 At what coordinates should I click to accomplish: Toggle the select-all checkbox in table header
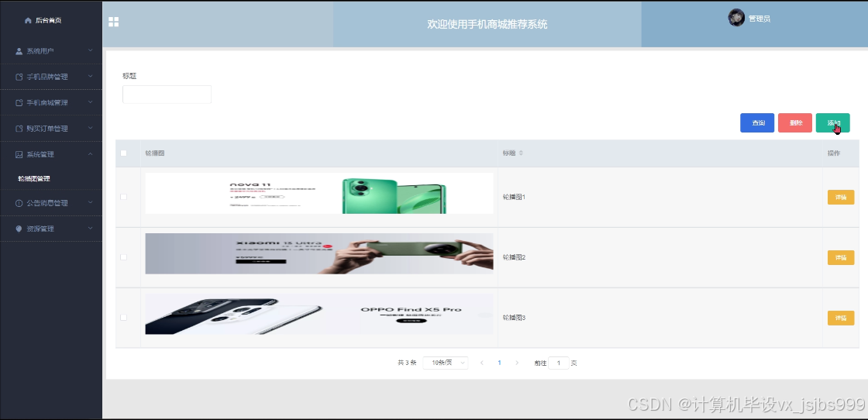pos(123,153)
